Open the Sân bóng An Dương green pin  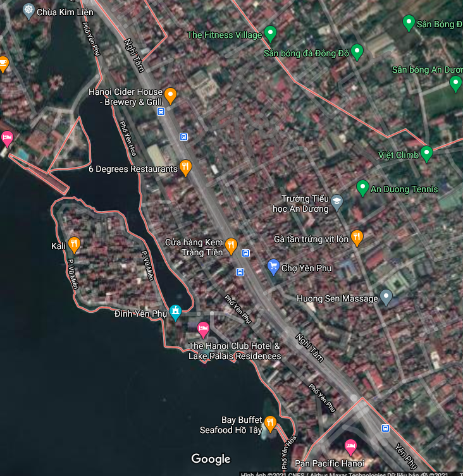455,84
